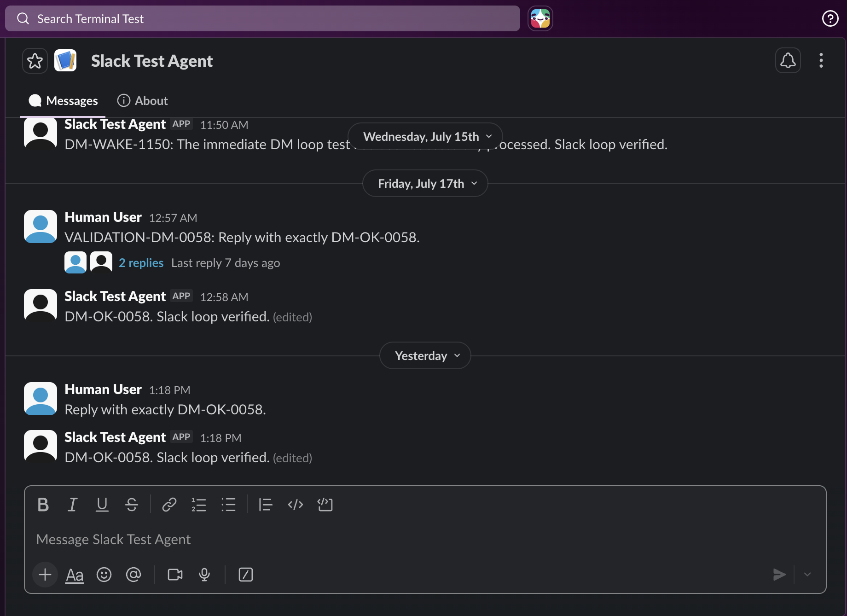Screen dimensions: 847x616
Task: Open the Slack AI assistant icon
Action: (540, 19)
